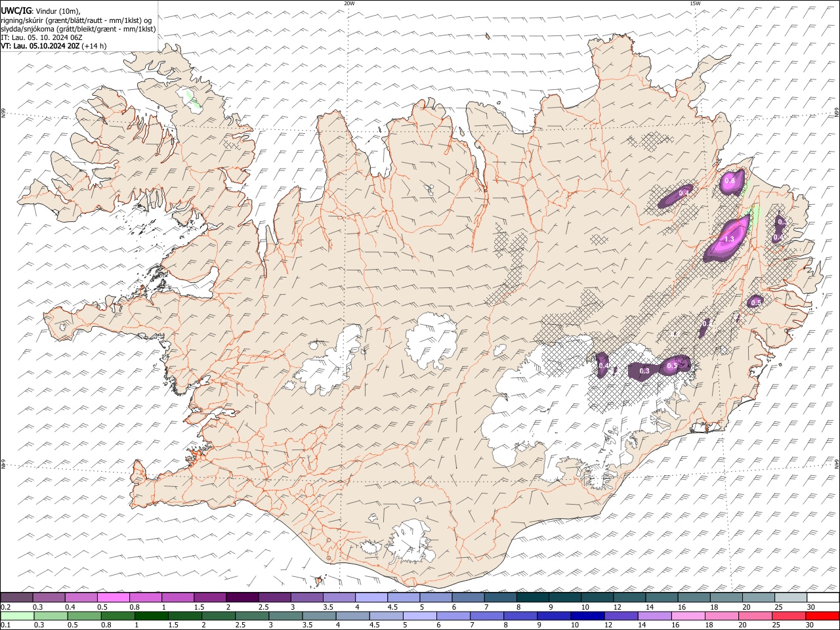Click the top-row legend swatch starting at 0.2
The width and height of the screenshot is (840, 630).
(x=16, y=597)
